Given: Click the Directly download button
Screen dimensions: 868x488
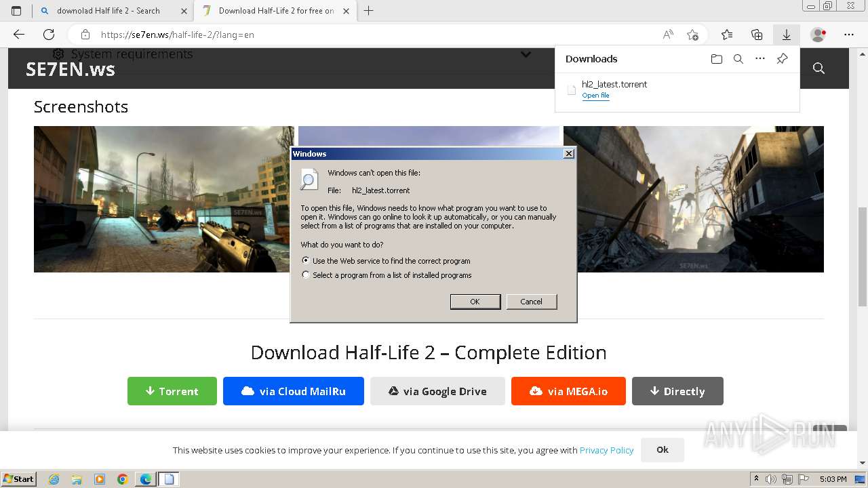Looking at the screenshot, I should pos(677,391).
